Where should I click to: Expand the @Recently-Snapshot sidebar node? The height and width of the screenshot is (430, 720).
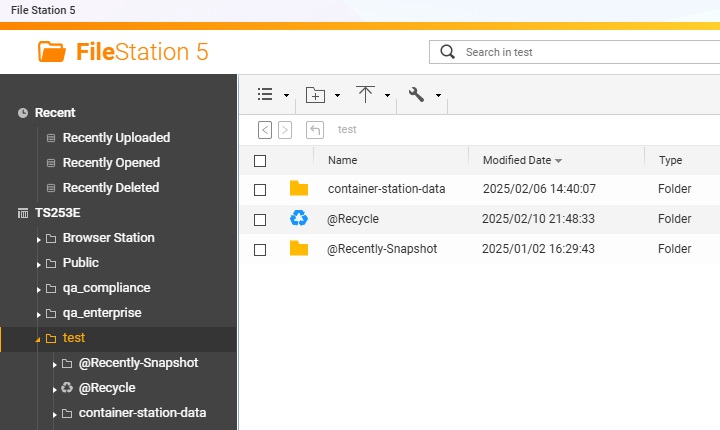(55, 364)
